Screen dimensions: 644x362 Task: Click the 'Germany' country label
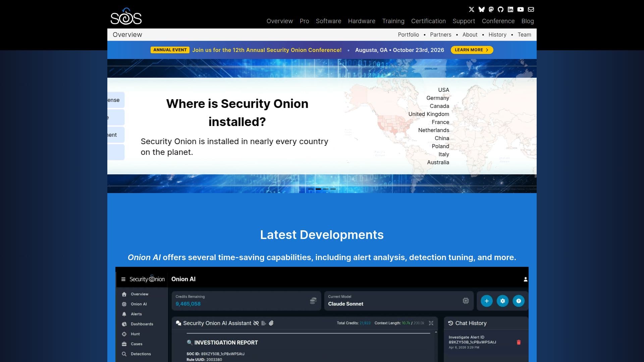click(437, 98)
